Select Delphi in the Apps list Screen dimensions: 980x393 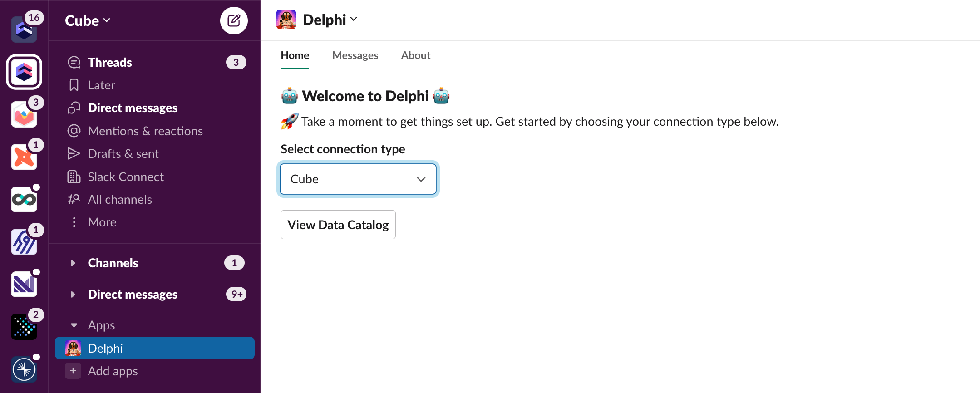coord(154,348)
